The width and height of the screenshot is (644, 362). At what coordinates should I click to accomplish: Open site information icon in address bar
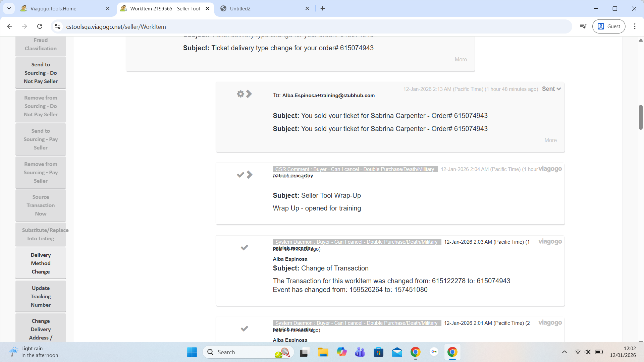tap(58, 26)
